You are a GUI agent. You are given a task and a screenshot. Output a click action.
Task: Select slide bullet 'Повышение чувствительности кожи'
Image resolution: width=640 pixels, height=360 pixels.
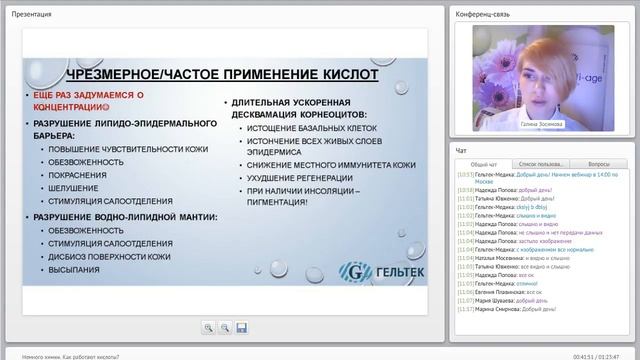tap(128, 149)
